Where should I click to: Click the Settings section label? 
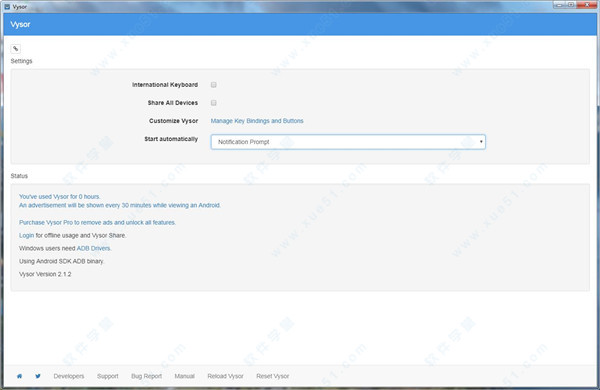point(21,61)
